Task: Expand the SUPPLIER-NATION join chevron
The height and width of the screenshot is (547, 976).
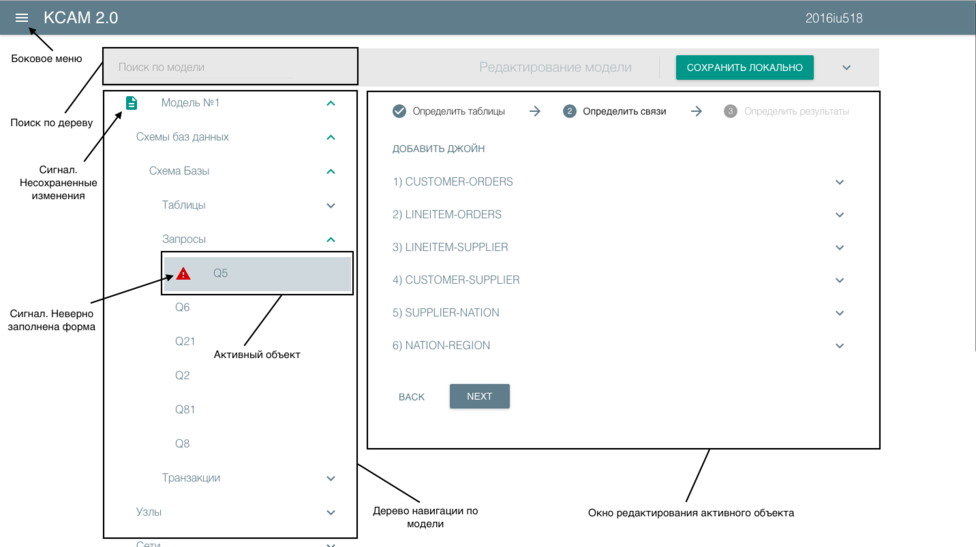Action: [839, 313]
